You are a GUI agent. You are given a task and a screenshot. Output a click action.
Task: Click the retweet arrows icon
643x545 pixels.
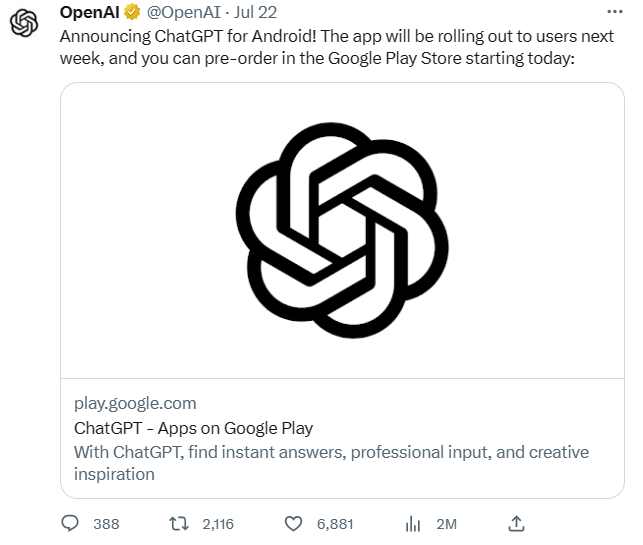(179, 524)
